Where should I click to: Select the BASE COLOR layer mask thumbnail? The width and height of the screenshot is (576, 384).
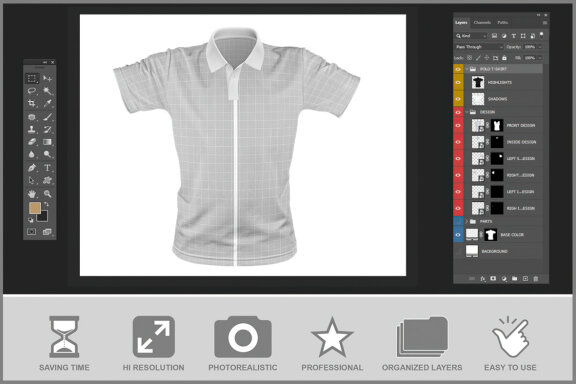(x=490, y=234)
